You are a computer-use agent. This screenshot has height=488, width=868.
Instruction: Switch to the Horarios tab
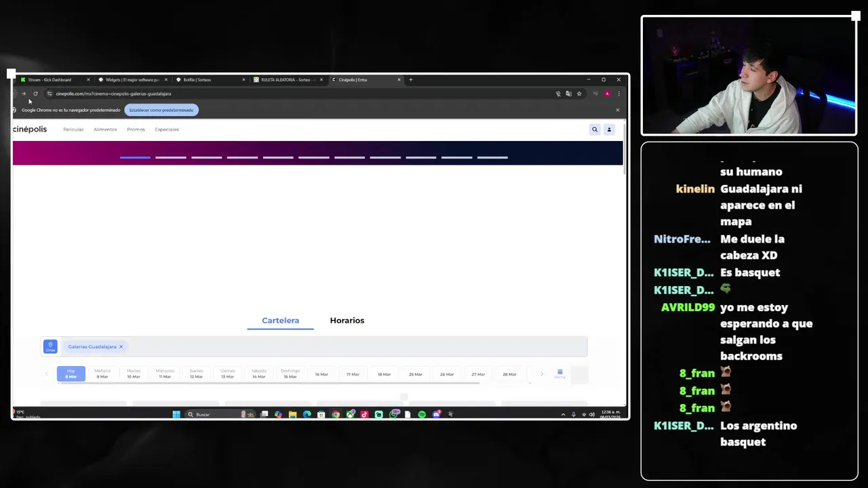pos(347,321)
